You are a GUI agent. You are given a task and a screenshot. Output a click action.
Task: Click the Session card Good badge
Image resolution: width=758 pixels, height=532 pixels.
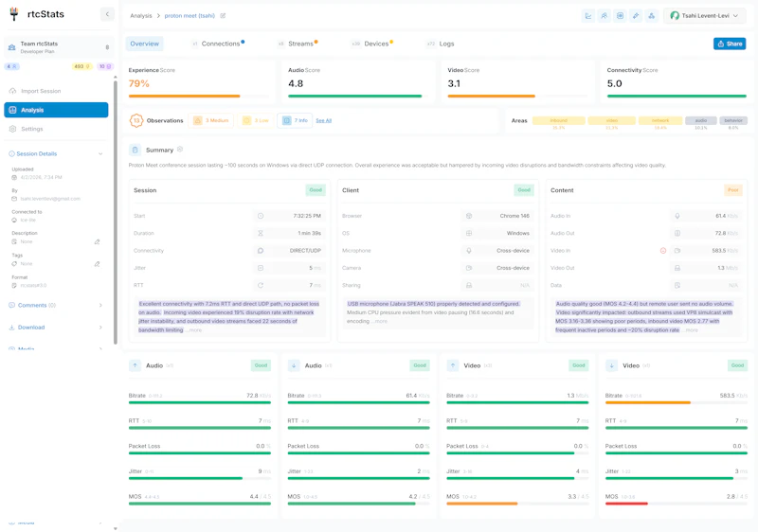316,190
